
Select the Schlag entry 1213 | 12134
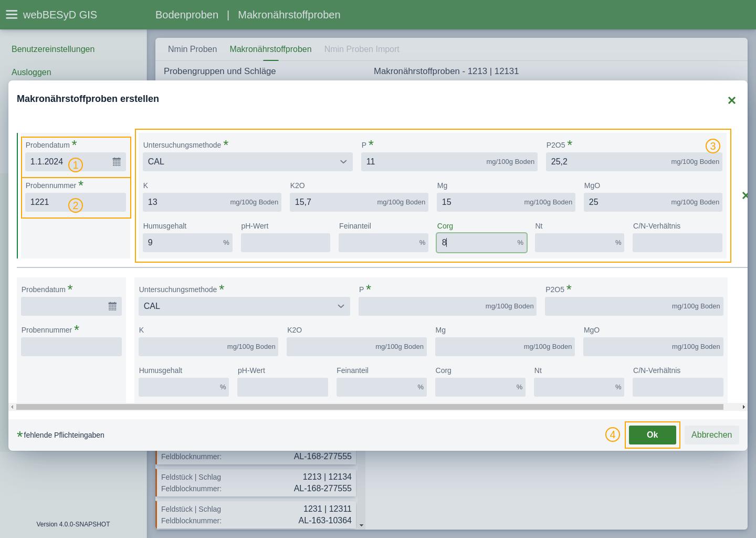pyautogui.click(x=256, y=482)
